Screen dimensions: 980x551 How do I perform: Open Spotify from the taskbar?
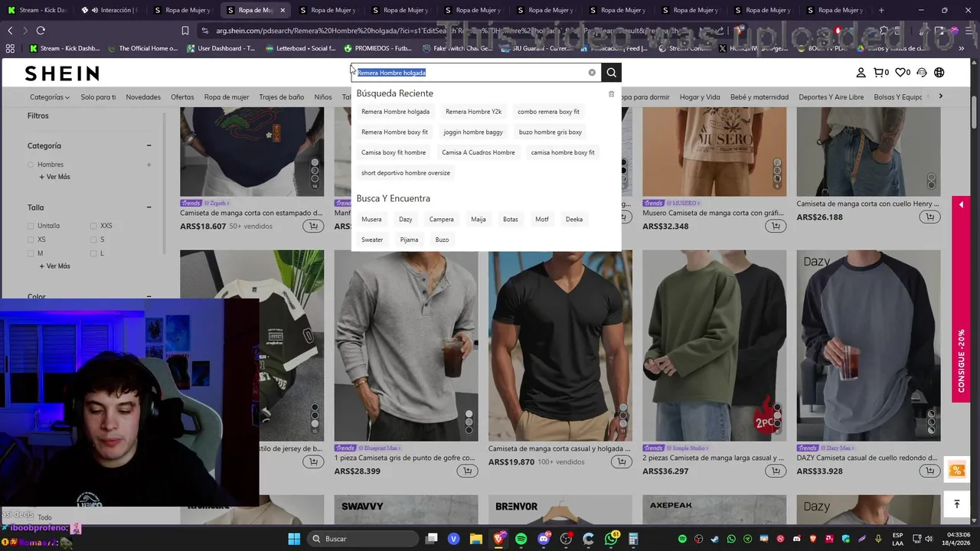click(521, 539)
